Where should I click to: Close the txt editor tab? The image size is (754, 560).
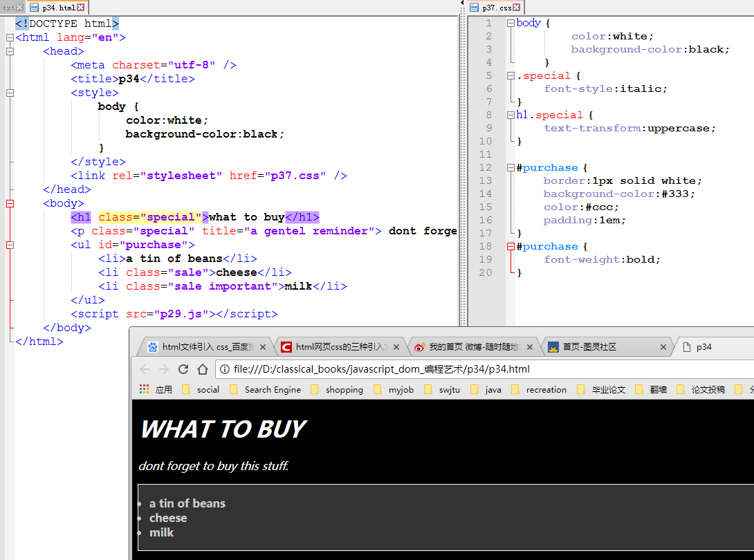pyautogui.click(x=20, y=7)
